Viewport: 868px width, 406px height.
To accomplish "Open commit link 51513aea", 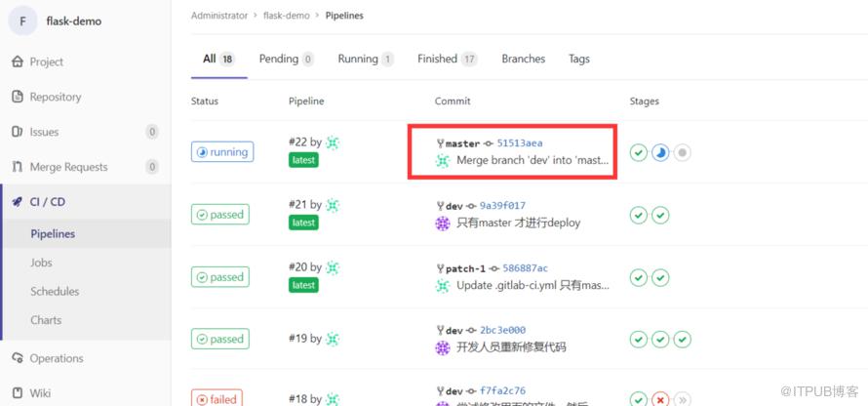I will pyautogui.click(x=519, y=143).
